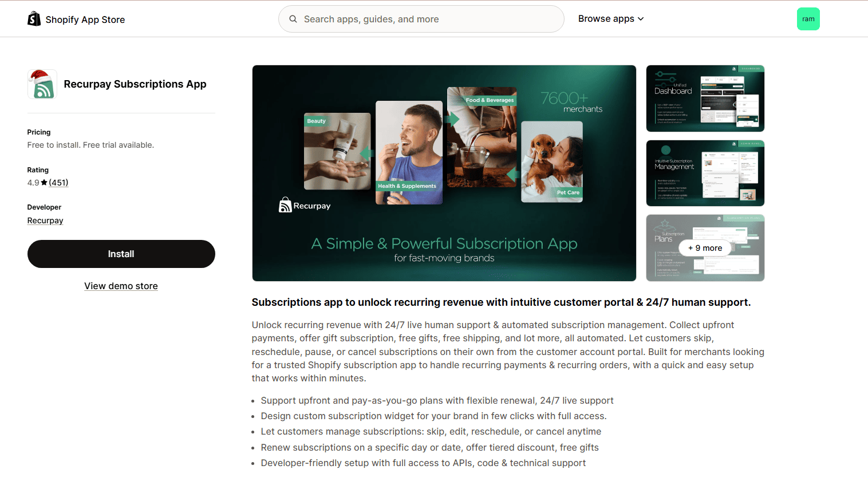
Task: Open the 451 reviews link
Action: tap(58, 183)
